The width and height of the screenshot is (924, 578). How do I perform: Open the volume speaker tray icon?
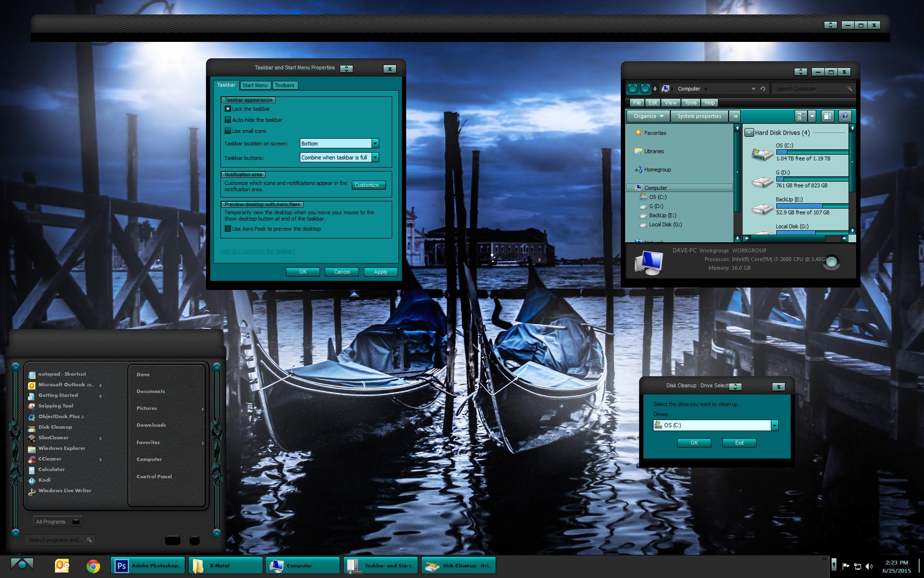click(x=869, y=566)
